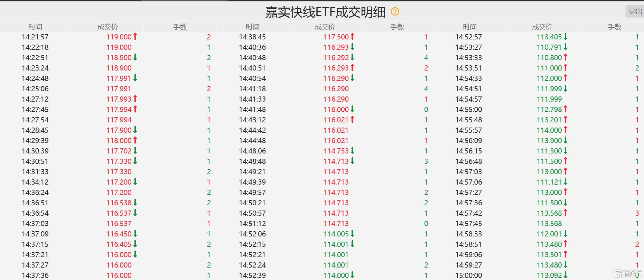Click the price 118.900 at 14:22:51
The image size is (644, 280).
coord(119,58)
